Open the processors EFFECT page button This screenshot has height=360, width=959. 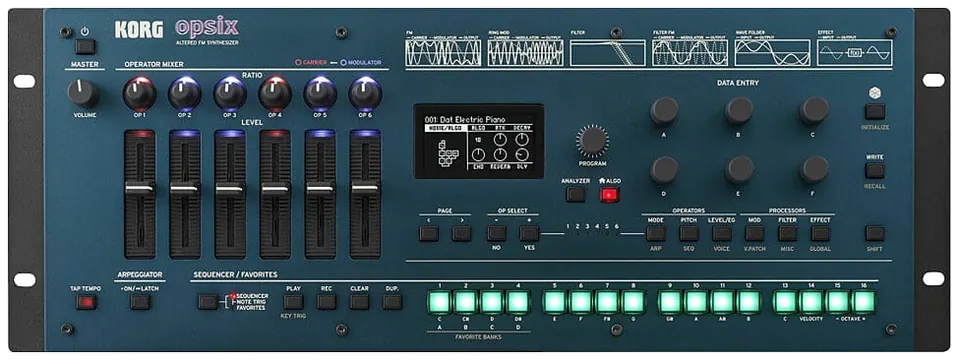[x=821, y=233]
